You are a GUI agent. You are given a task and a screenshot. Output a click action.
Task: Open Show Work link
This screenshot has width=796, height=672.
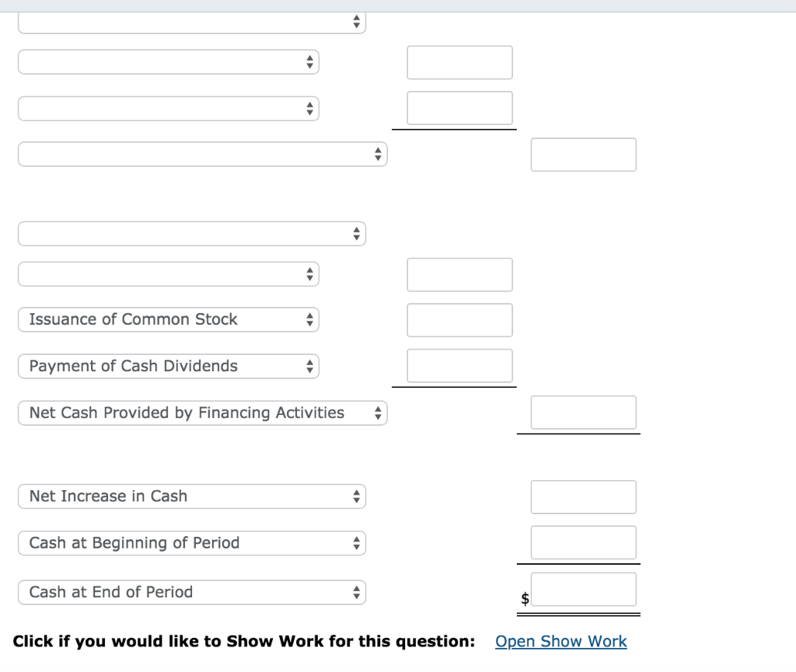(x=560, y=641)
